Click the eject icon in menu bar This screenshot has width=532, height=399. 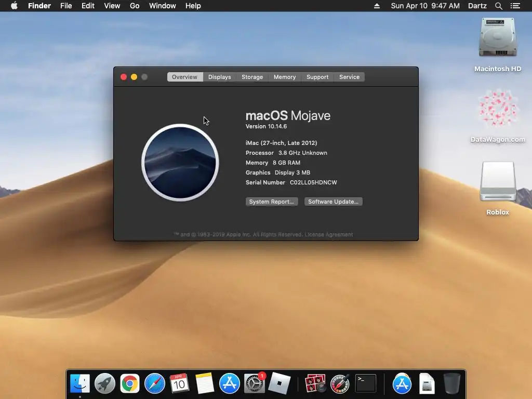click(x=377, y=6)
